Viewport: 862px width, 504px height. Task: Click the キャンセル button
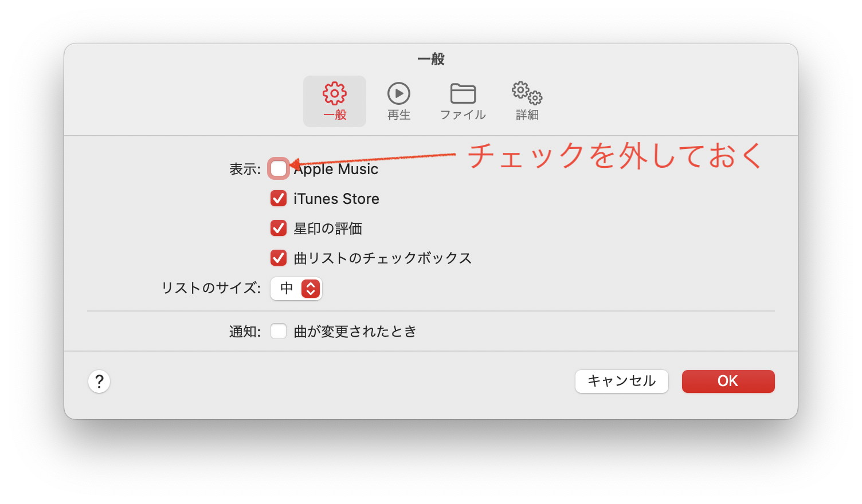(x=622, y=381)
